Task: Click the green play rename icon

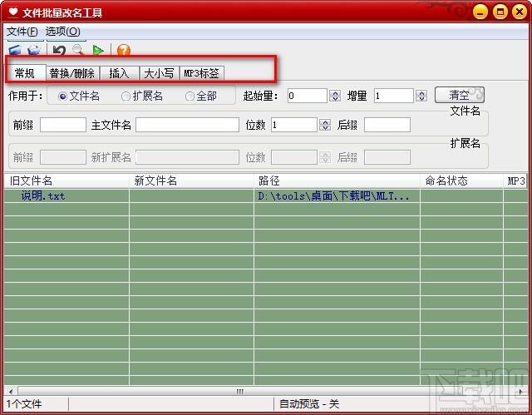Action: coord(98,52)
